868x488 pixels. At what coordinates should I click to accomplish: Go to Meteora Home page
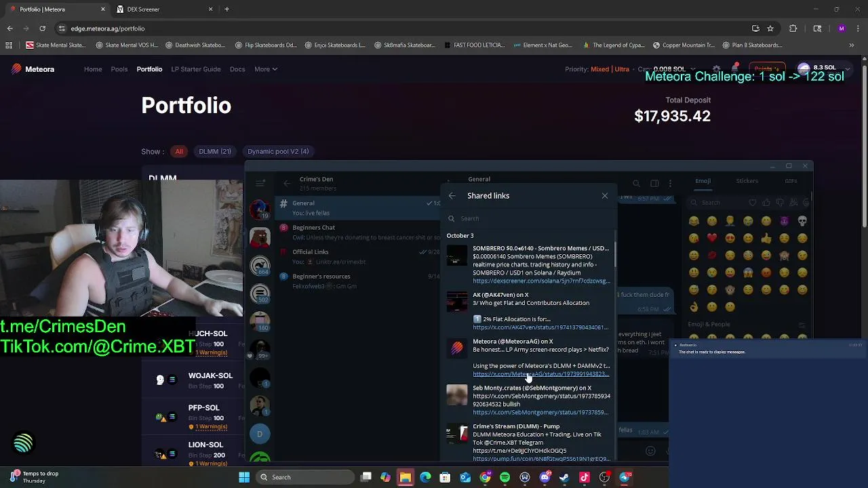tap(93, 69)
